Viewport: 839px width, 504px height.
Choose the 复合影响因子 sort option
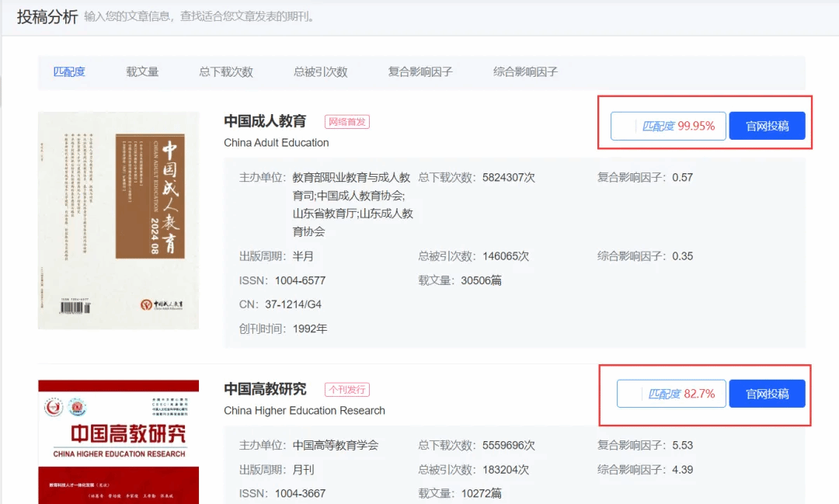[420, 71]
